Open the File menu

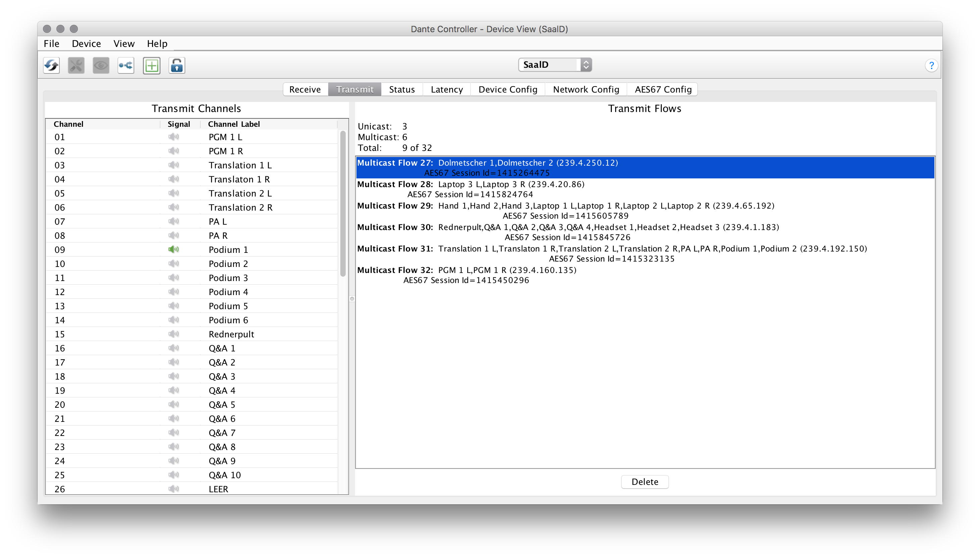pyautogui.click(x=51, y=44)
